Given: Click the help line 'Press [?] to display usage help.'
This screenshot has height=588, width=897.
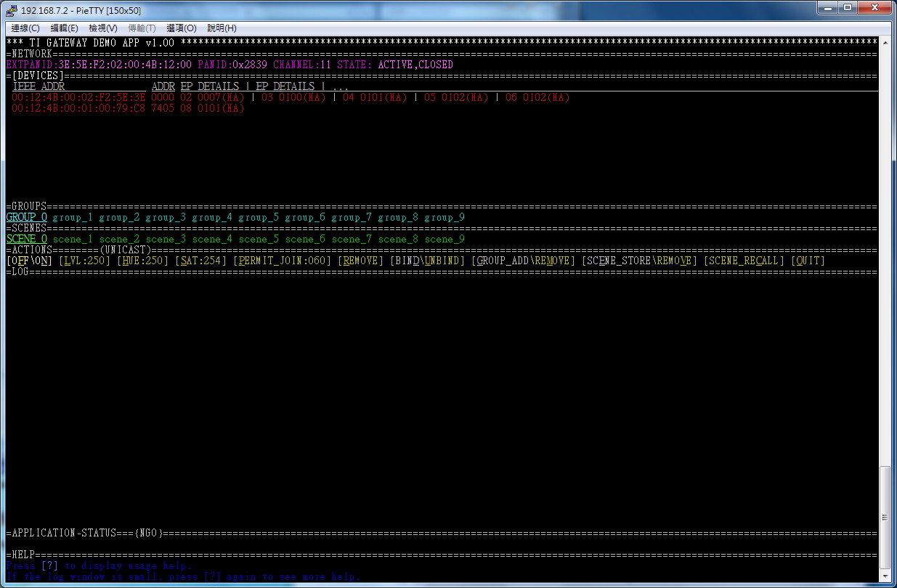Looking at the screenshot, I should pyautogui.click(x=99, y=565).
